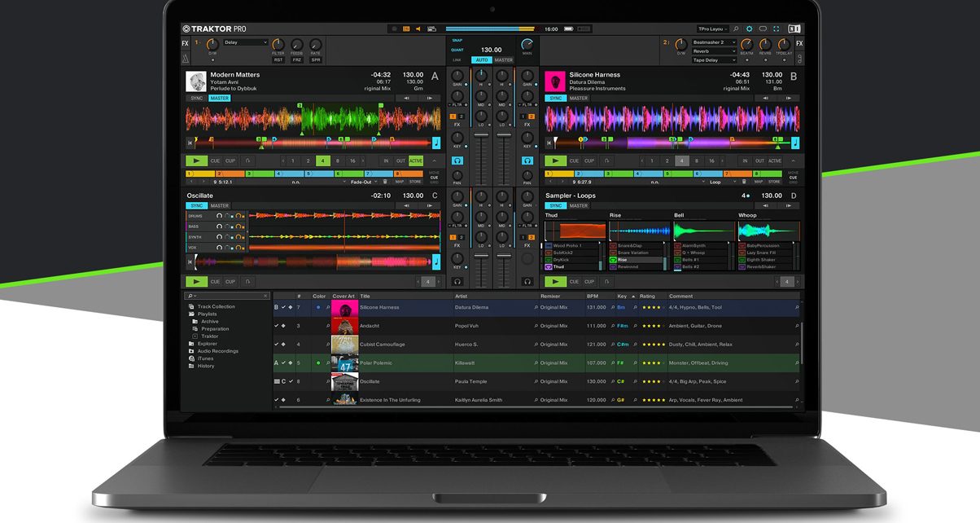Toggle QUANT in the master panel
Screen dimensions: 980x523
pyautogui.click(x=457, y=50)
